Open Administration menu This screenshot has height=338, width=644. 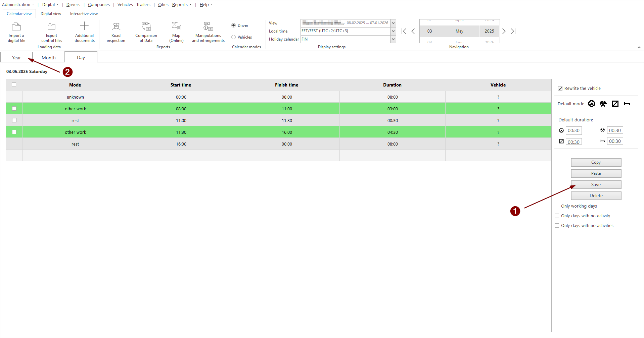pos(18,4)
